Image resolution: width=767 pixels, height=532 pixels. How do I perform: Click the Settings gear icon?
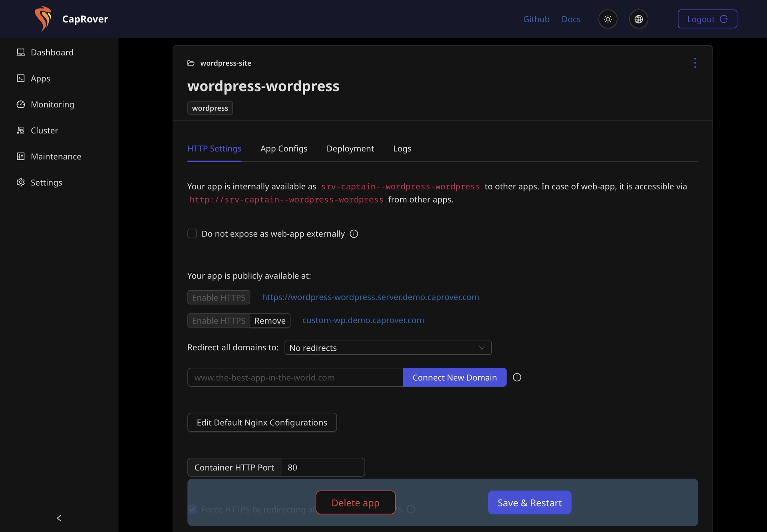pos(21,183)
